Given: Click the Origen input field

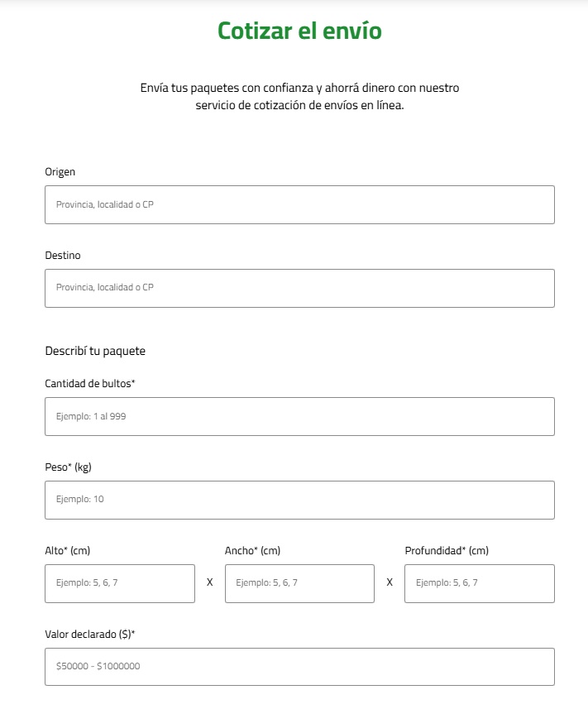Looking at the screenshot, I should tap(299, 204).
